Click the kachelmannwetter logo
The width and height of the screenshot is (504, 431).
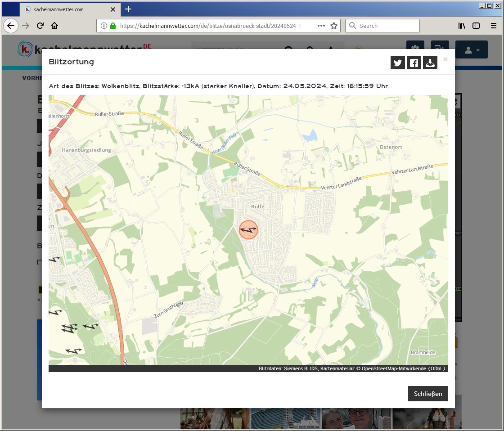84,49
